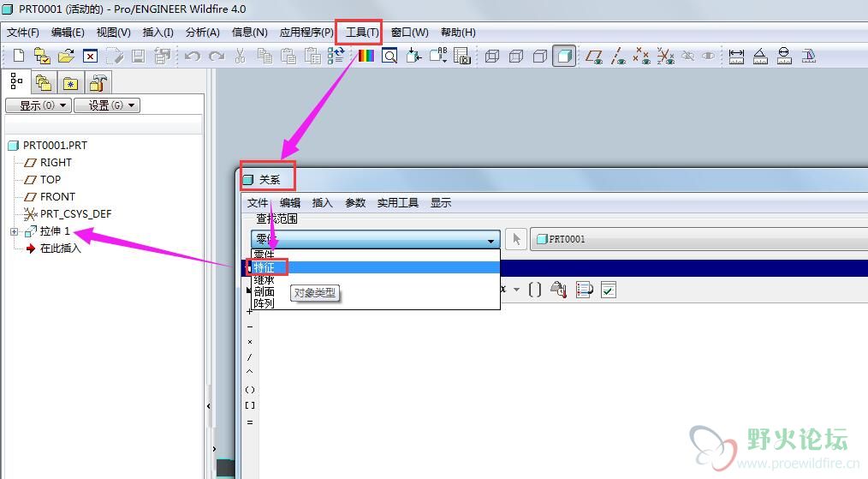This screenshot has width=868, height=479.
Task: Open the folder browser tab
Action: tap(43, 83)
